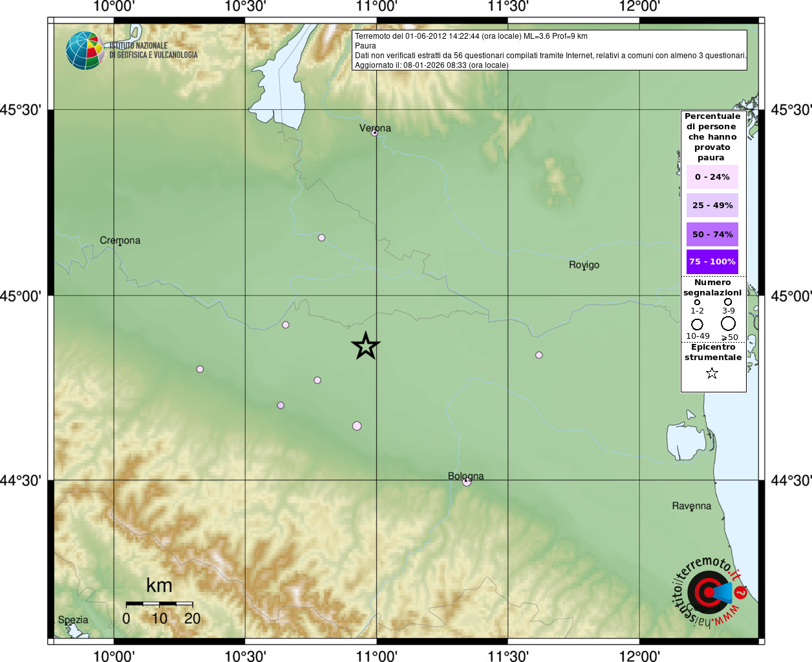The width and height of the screenshot is (812, 662).
Task: Click the INGV globe logo
Action: tap(85, 50)
